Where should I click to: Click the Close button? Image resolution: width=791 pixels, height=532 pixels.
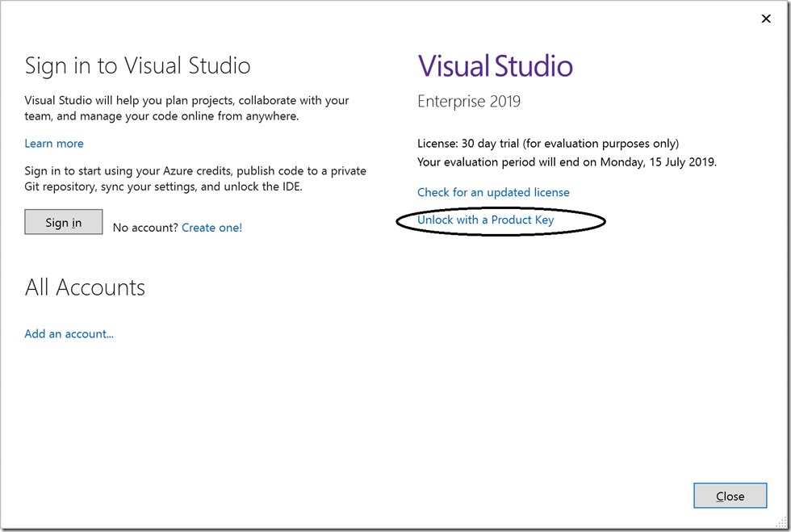click(730, 496)
